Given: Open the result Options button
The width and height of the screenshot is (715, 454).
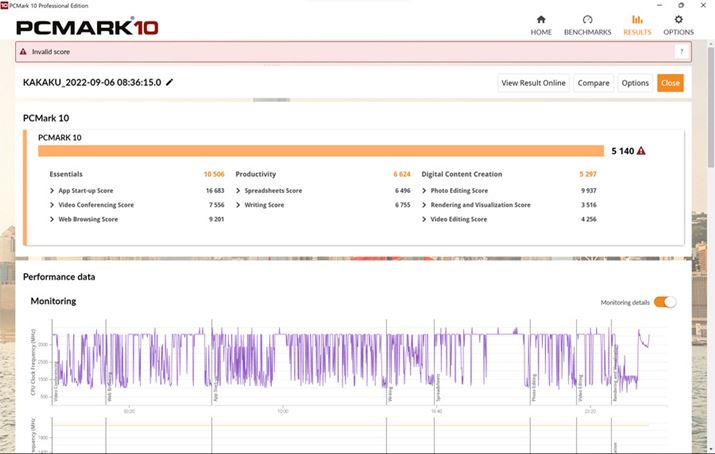Looking at the screenshot, I should pyautogui.click(x=635, y=83).
